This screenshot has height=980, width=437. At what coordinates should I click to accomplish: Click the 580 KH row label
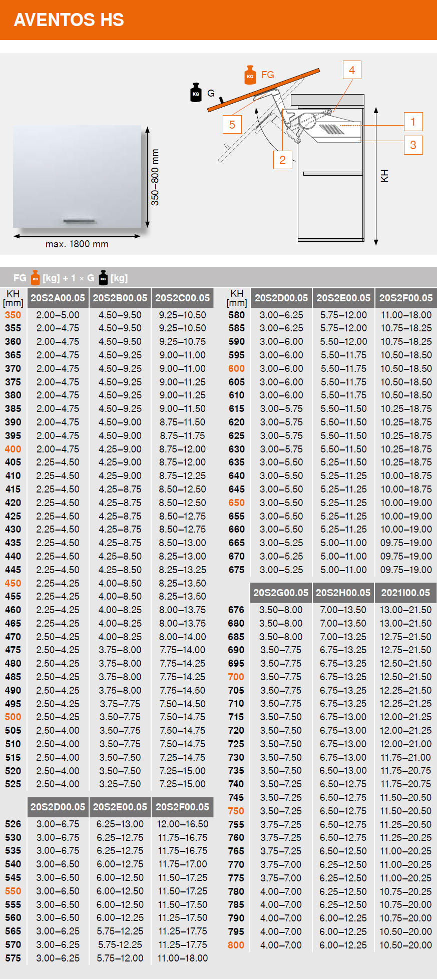click(237, 315)
